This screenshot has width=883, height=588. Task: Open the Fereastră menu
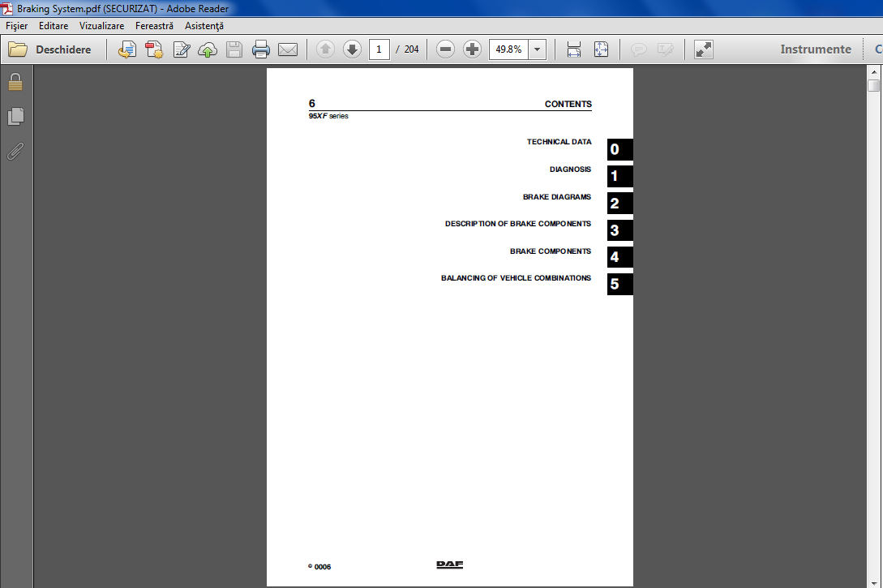154,26
